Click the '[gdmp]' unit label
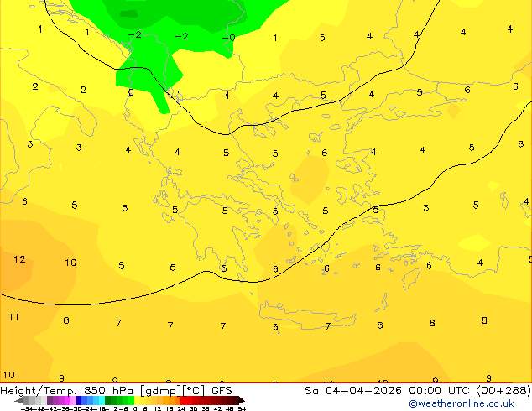 coord(161,391)
